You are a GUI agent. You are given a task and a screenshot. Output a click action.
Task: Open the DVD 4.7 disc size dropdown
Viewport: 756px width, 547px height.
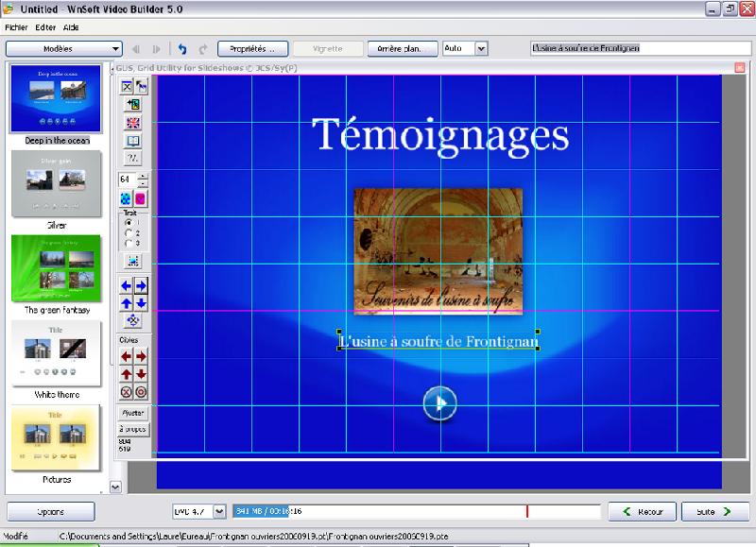point(219,511)
